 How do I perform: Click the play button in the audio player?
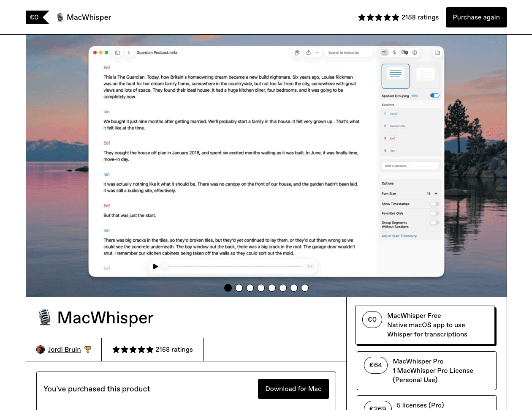coord(155,266)
